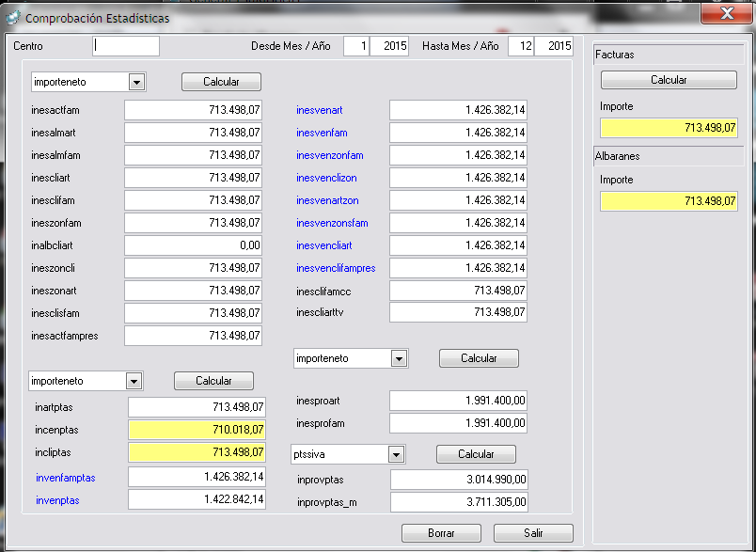Expand the ptssiva dropdown

coord(396,454)
